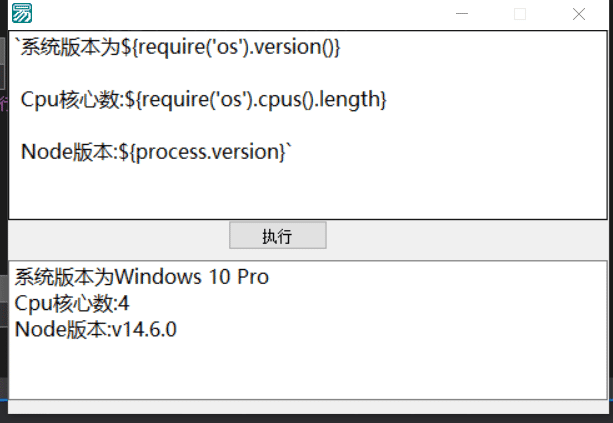Click output line 系统版本为Windows 10 Pro
This screenshot has width=613, height=423.
(142, 277)
